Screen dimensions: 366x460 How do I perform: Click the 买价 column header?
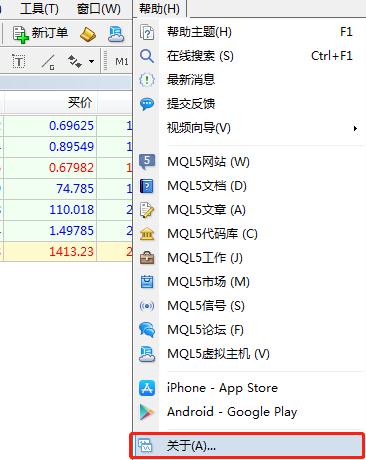point(50,102)
